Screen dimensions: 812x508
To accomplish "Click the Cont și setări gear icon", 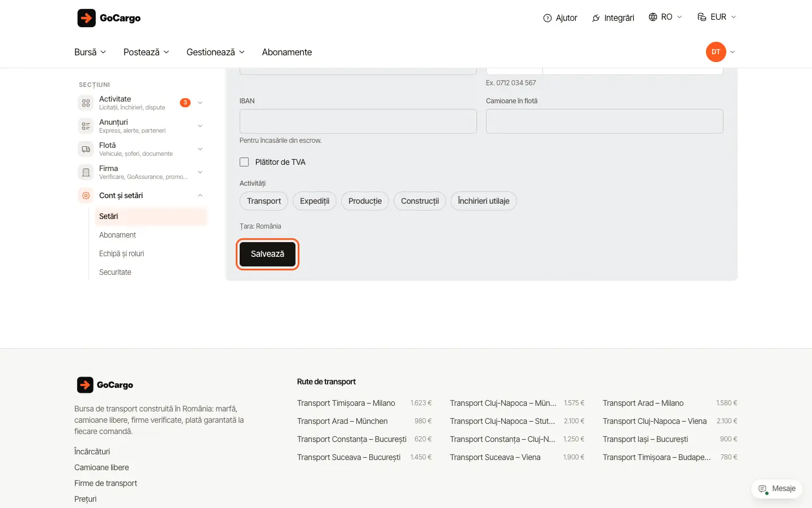I will [x=86, y=195].
